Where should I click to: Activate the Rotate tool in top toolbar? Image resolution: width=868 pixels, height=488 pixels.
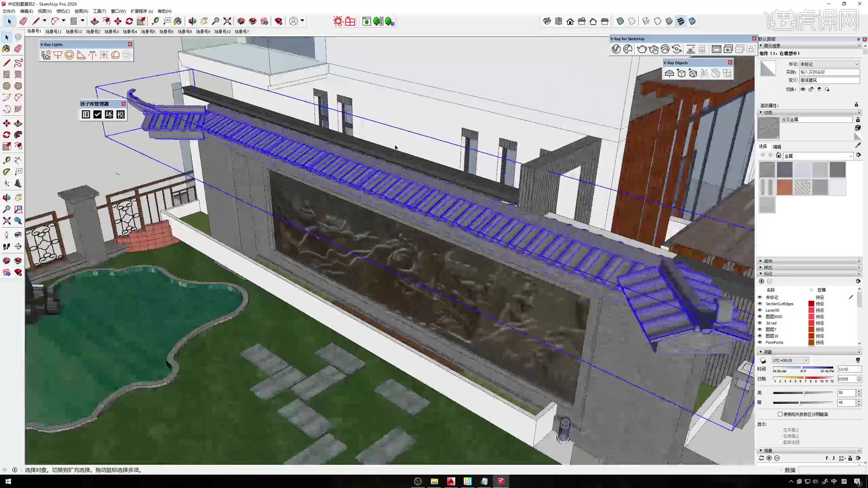(x=129, y=21)
